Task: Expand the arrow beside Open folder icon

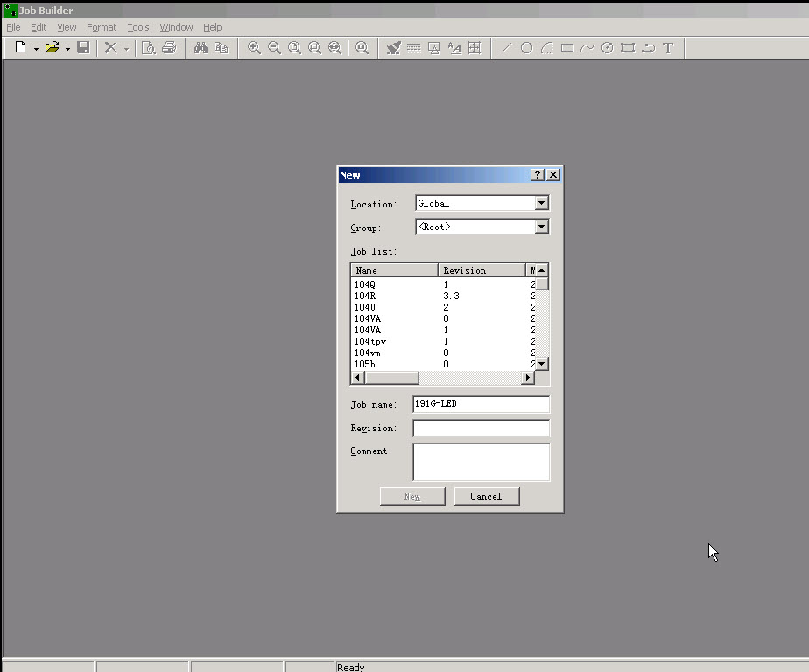Action: 67,49
